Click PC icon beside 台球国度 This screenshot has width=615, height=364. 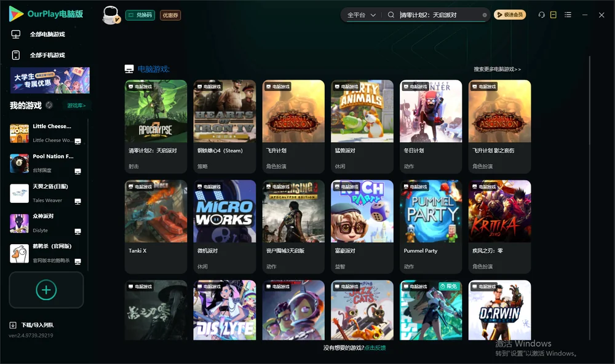point(77,172)
